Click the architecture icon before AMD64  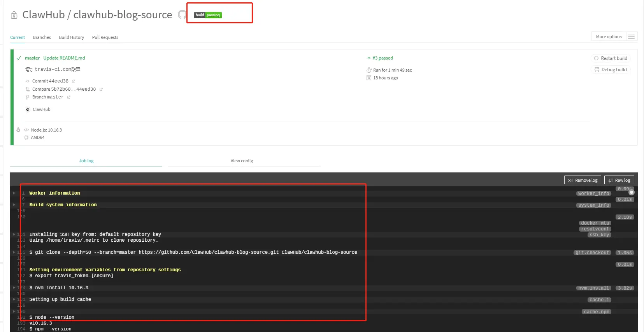26,137
